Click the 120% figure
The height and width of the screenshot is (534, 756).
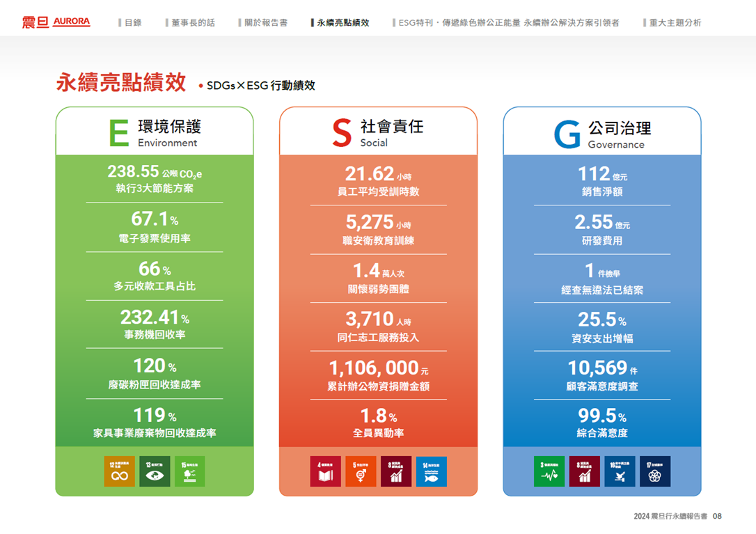click(155, 366)
